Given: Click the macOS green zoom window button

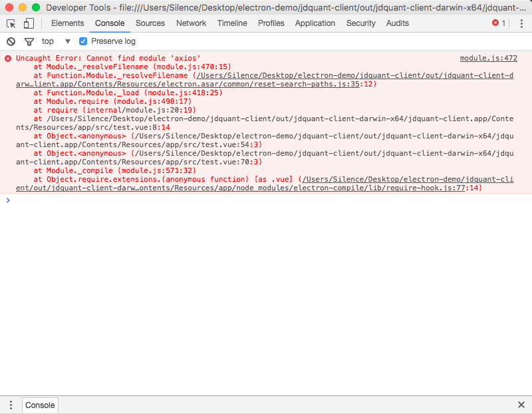Looking at the screenshot, I should 36,7.
